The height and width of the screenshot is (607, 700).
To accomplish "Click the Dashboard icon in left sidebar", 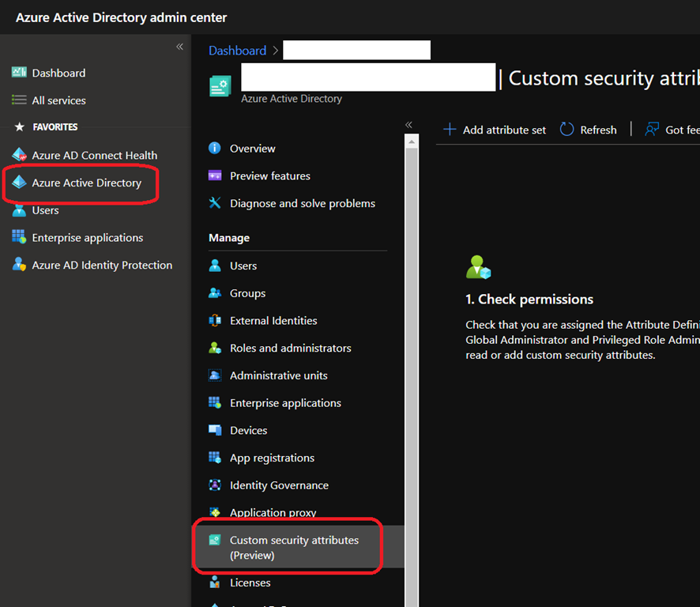I will (20, 73).
